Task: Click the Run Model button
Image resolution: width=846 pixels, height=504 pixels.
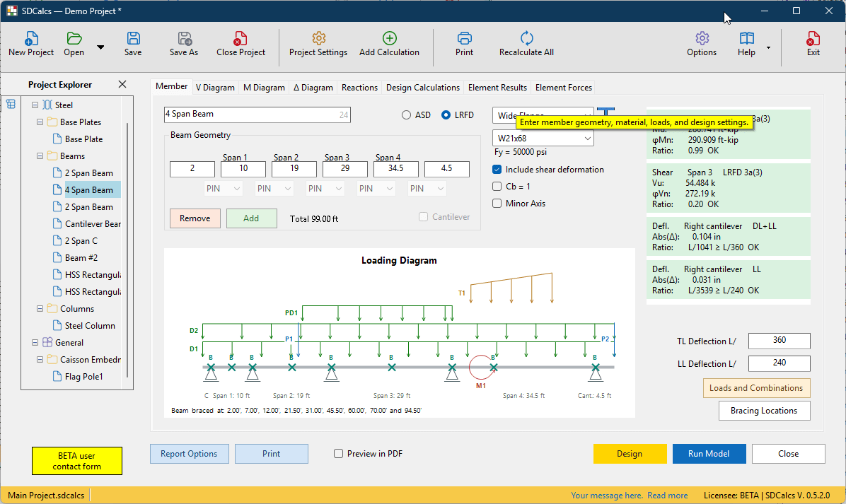Action: click(709, 454)
